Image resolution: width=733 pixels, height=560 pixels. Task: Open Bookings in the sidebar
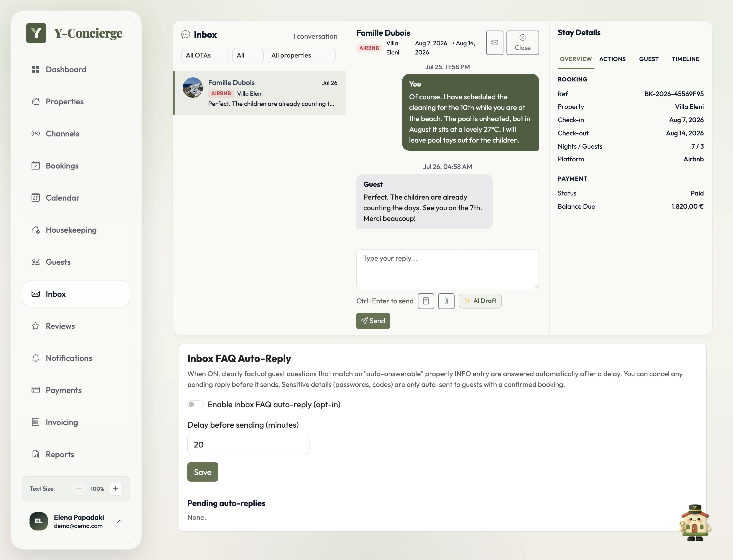tap(76, 166)
